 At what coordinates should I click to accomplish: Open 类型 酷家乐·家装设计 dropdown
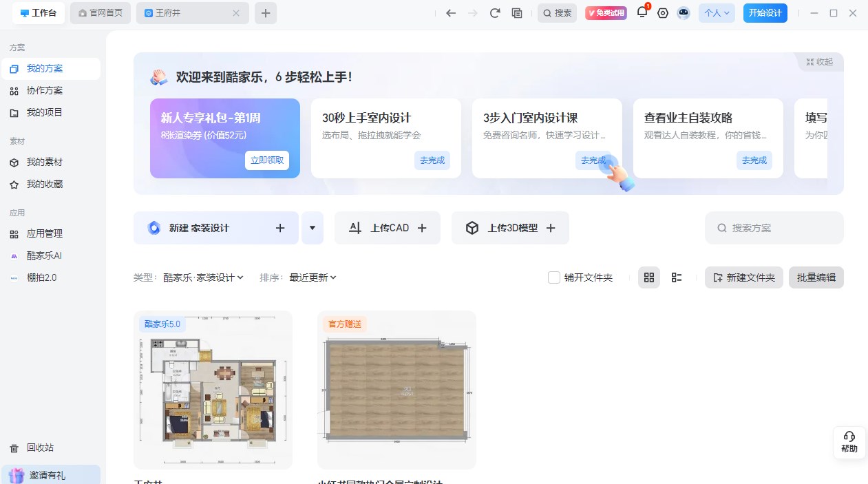pos(203,277)
